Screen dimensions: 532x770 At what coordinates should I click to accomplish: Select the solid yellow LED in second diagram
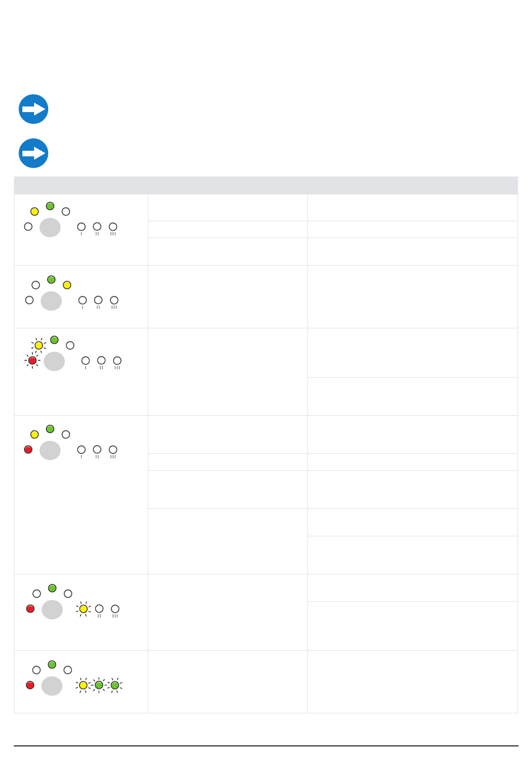point(67,285)
